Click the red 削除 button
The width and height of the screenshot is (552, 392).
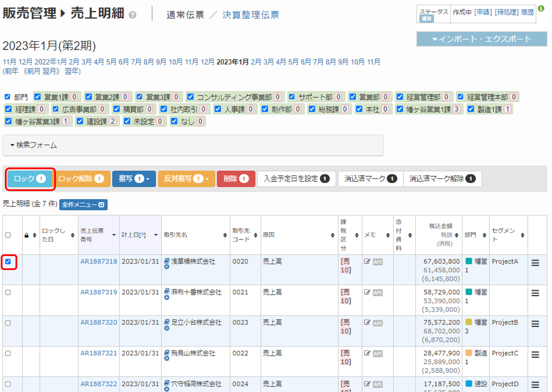click(x=236, y=179)
